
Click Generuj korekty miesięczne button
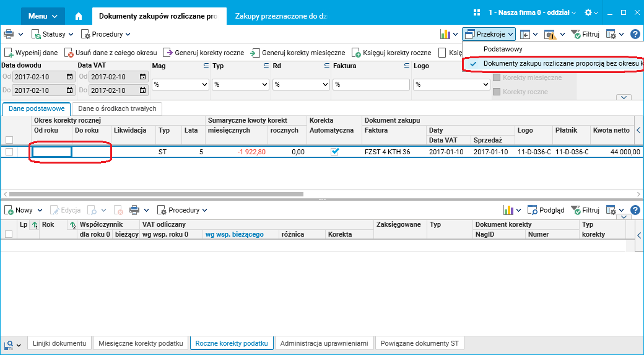click(x=298, y=53)
